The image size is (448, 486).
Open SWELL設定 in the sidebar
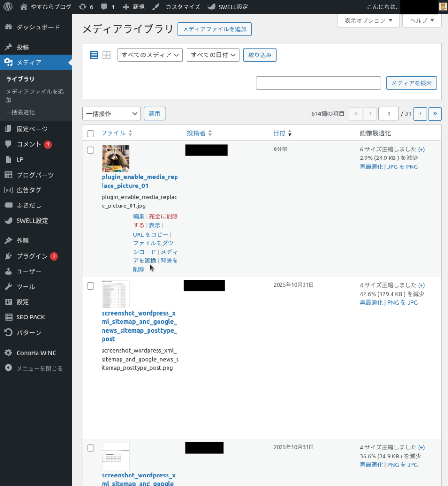32,221
